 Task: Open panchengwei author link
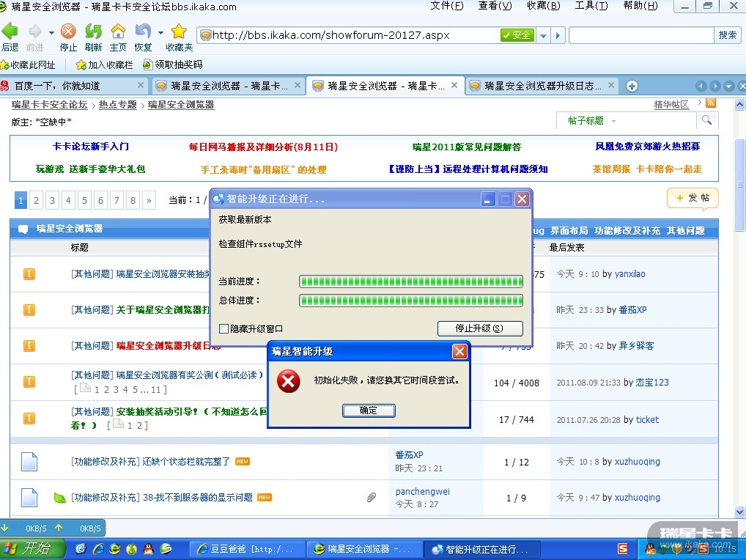[423, 492]
